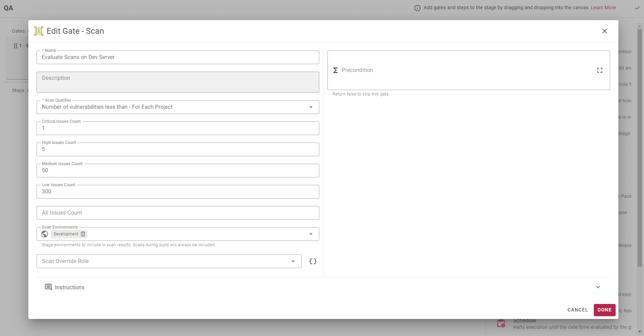Screen dimensions: 644x336
Task: Remove the Development environment via trash icon
Action: (x=83, y=234)
